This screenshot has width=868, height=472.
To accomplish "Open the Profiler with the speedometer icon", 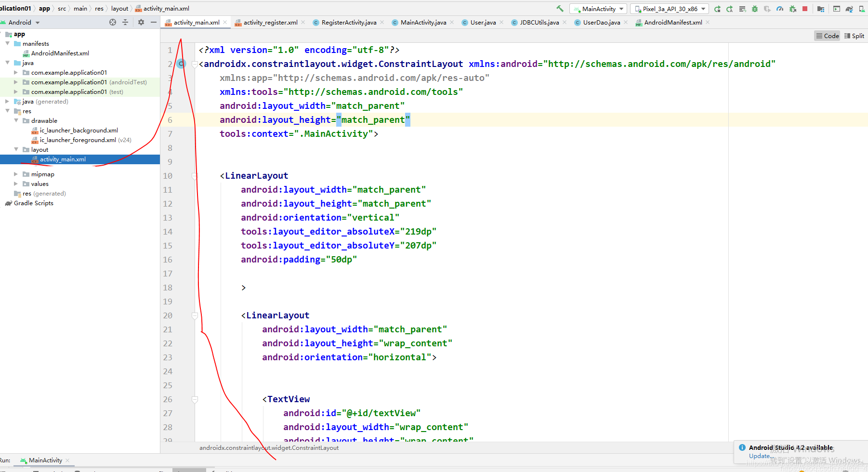I will point(779,8).
